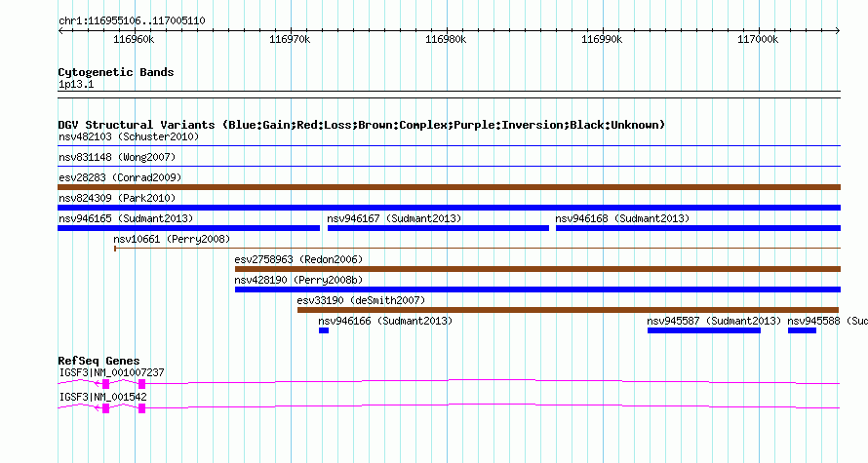Click the blue nsv945587 gain bar
The width and height of the screenshot is (868, 463).
point(704,330)
